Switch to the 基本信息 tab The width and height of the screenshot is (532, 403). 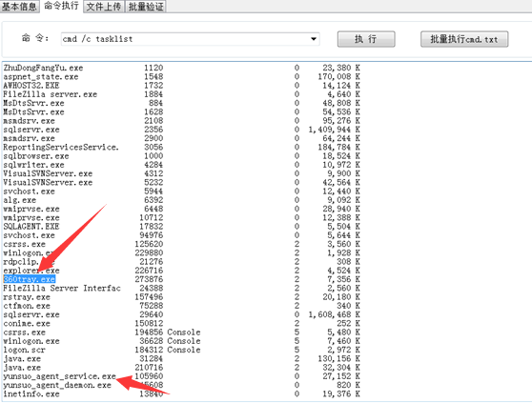[x=19, y=7]
